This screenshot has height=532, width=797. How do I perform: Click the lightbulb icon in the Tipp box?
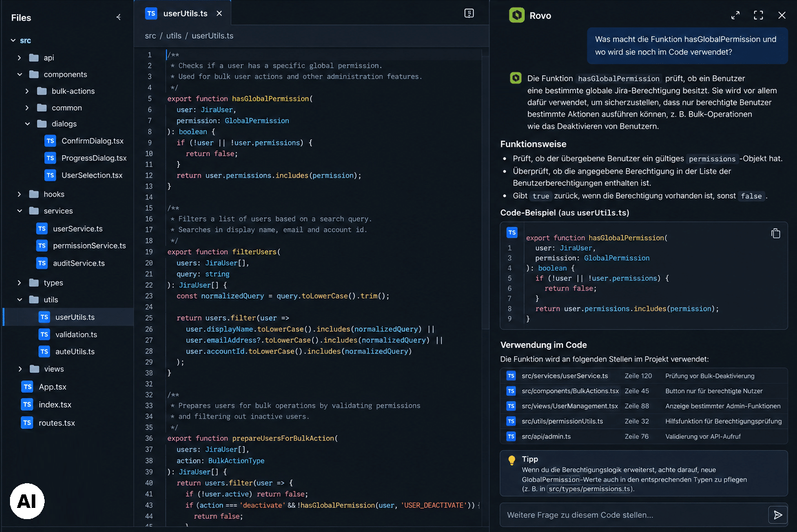(512, 460)
